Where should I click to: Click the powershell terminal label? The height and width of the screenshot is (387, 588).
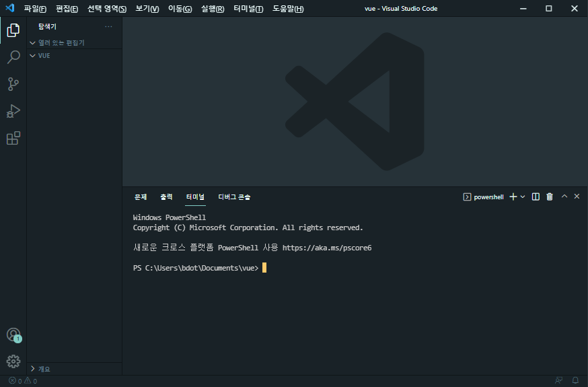[x=488, y=197]
